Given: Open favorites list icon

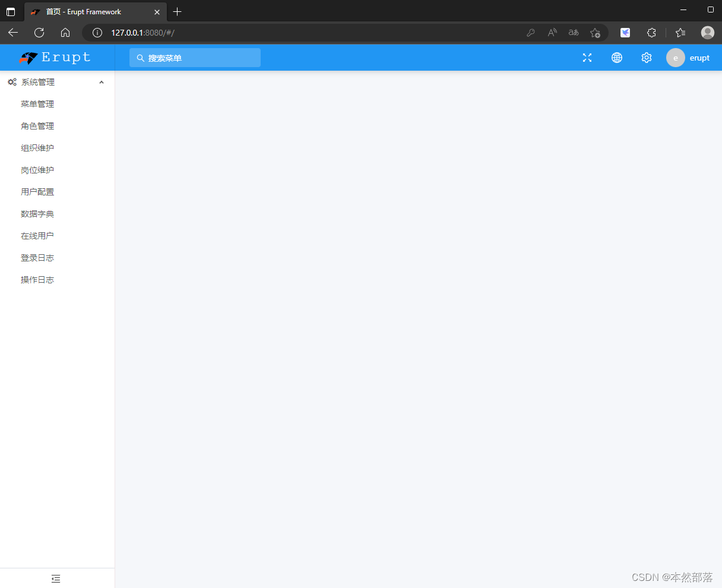Looking at the screenshot, I should [x=680, y=33].
